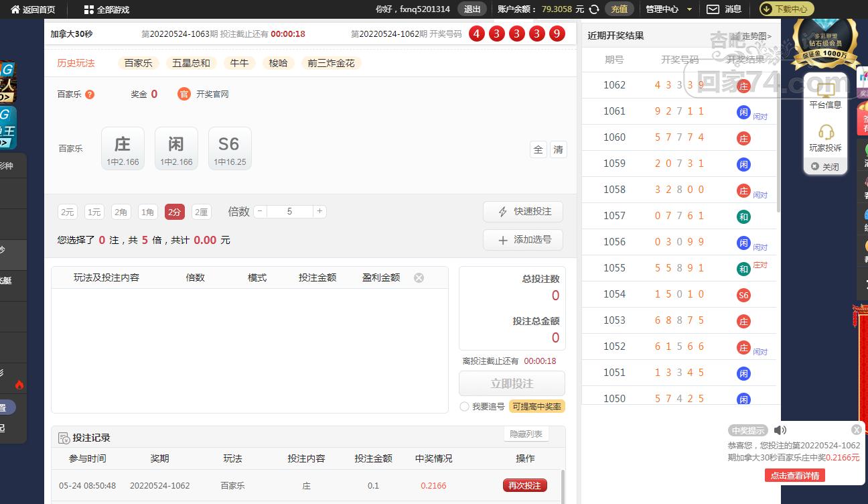Toggle the win notification sound speaker icon
868x504 pixels.
pyautogui.click(x=780, y=430)
